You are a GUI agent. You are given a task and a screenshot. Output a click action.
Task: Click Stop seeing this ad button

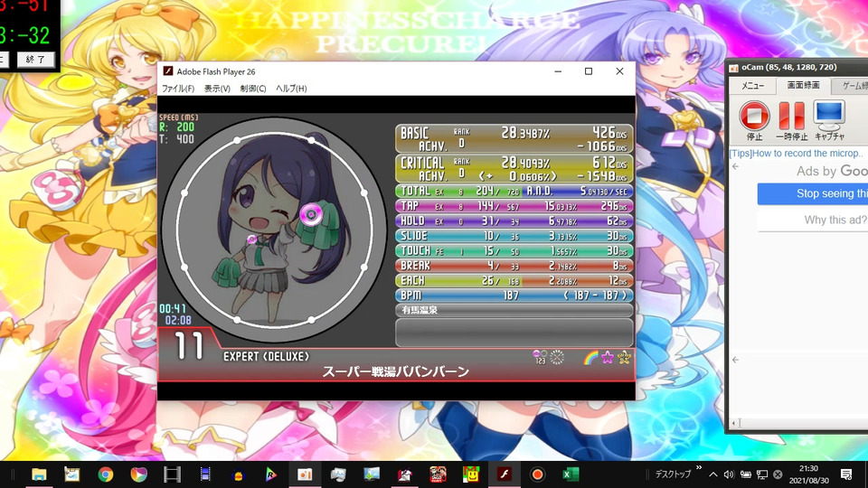tap(813, 193)
